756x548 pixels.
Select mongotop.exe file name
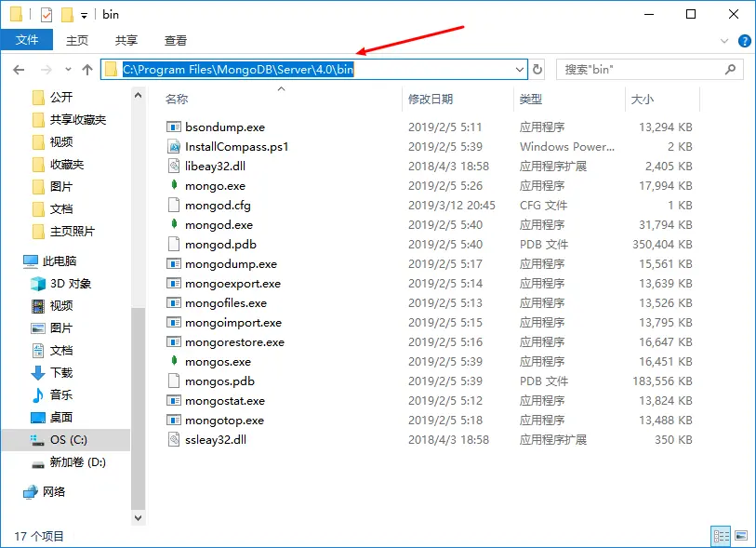[224, 421]
